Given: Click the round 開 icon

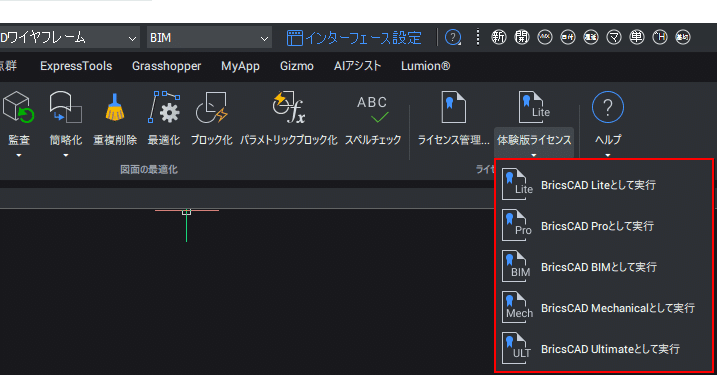Looking at the screenshot, I should [522, 37].
